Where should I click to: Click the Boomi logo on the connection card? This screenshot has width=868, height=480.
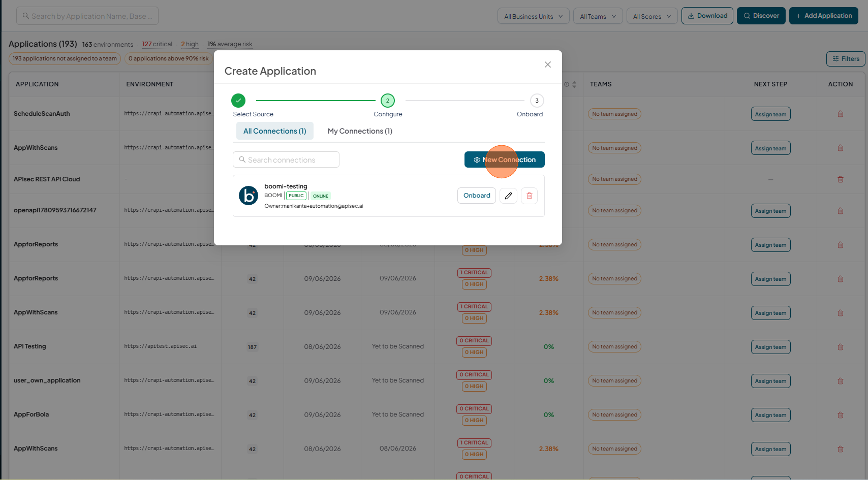(x=249, y=196)
